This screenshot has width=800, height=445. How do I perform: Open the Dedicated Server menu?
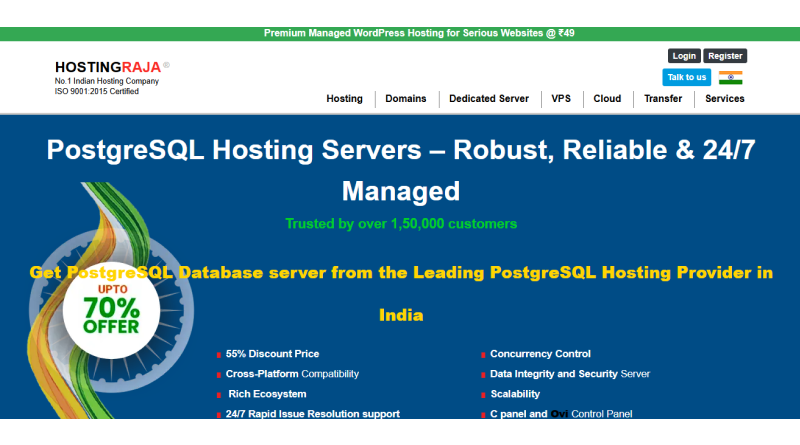click(x=489, y=98)
